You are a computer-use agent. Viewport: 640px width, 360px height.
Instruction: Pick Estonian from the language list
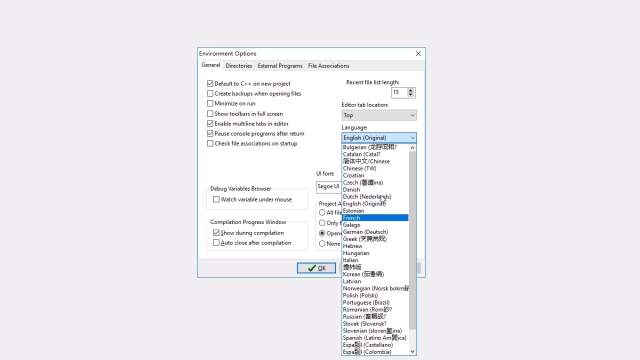click(375, 211)
